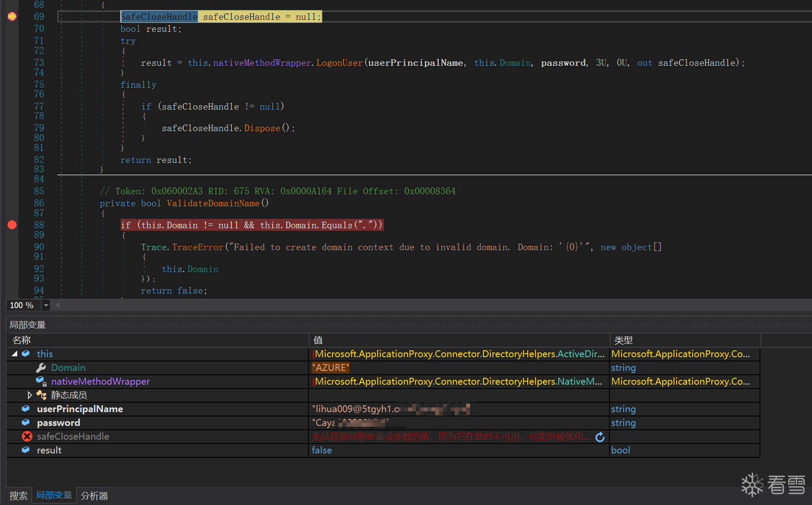Open the 100 % zoom dropdown
Screen dimensions: 812x505
coord(46,305)
